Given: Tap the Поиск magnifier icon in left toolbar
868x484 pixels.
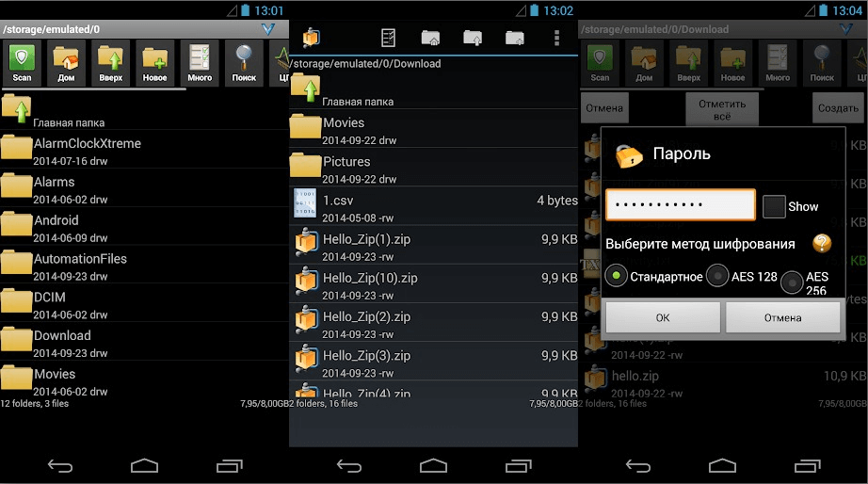Looking at the screenshot, I should tap(244, 62).
